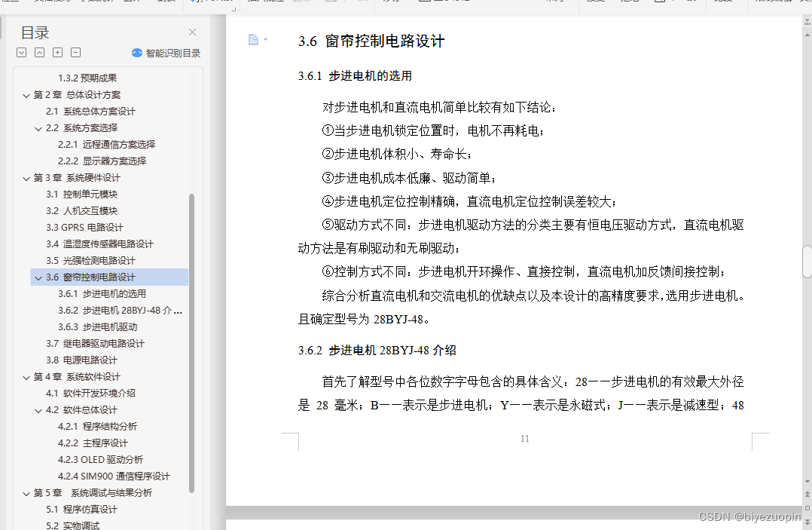Select highlighted 3.6 窗帘控制电路设计 row
The image size is (812, 530).
pos(109,277)
